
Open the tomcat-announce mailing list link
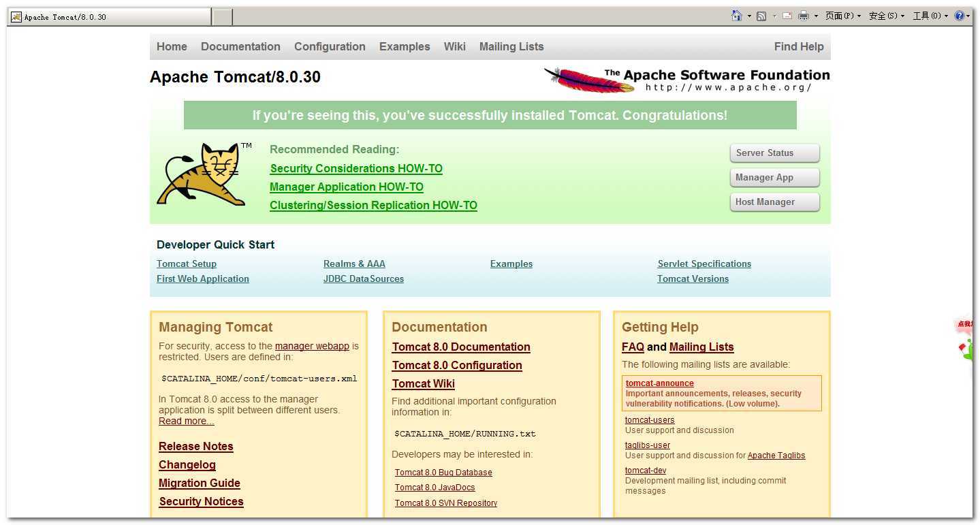660,383
